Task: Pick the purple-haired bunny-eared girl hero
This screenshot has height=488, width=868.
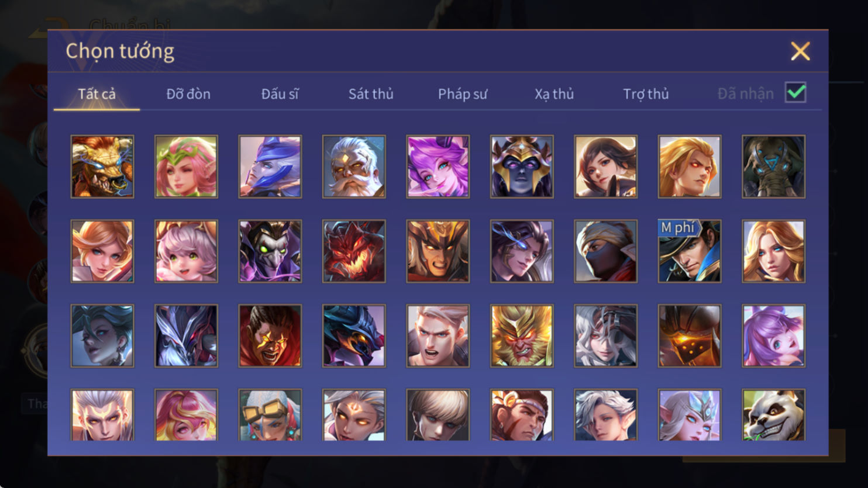Action: 773,336
